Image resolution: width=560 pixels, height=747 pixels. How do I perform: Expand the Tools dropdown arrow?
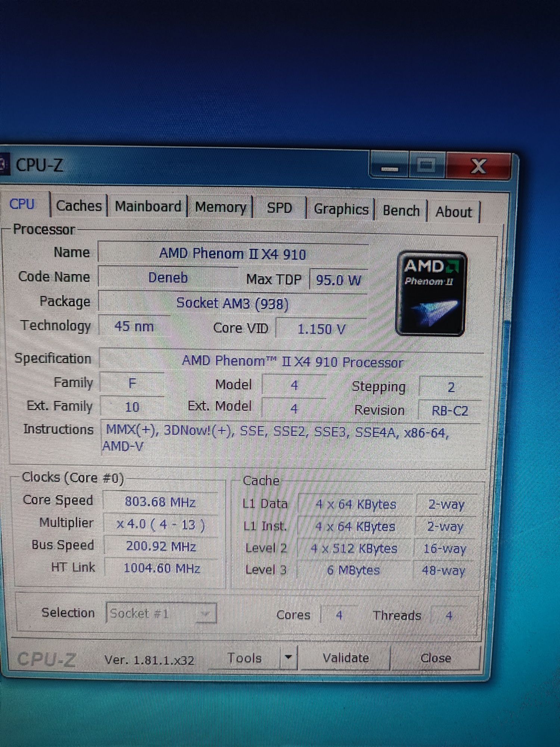pyautogui.click(x=289, y=658)
